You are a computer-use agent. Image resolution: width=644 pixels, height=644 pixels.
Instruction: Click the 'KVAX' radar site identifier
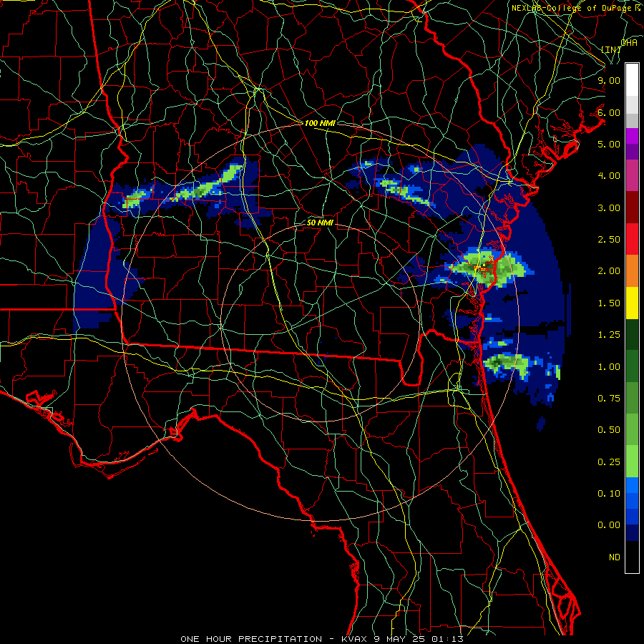[x=355, y=639]
